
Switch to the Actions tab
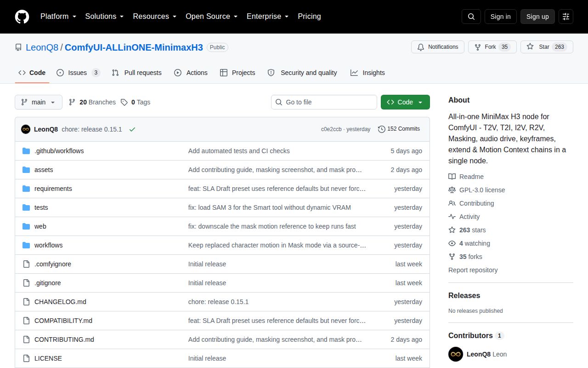191,73
